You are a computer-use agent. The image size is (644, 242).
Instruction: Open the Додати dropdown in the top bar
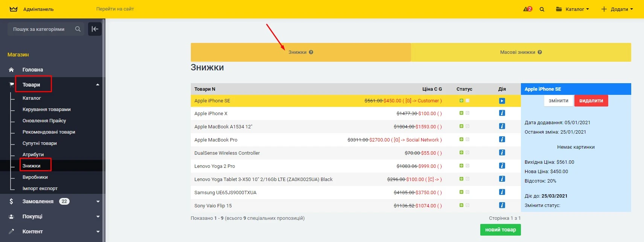tap(617, 9)
